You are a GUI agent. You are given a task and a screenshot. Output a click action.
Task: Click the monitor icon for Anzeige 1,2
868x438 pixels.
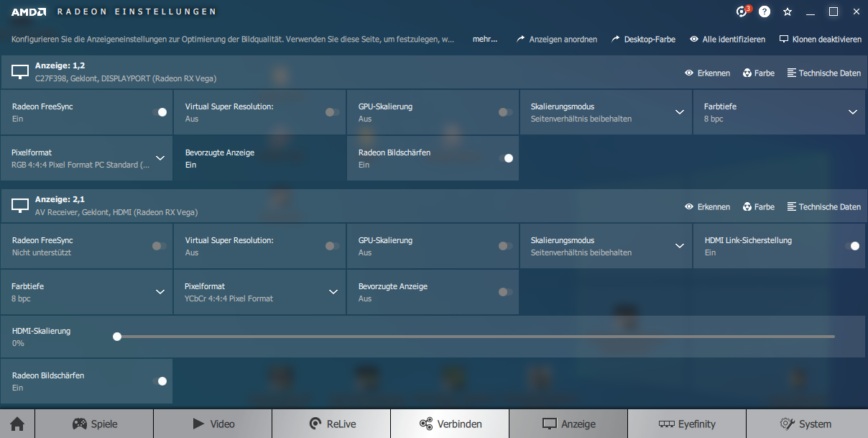(x=20, y=72)
